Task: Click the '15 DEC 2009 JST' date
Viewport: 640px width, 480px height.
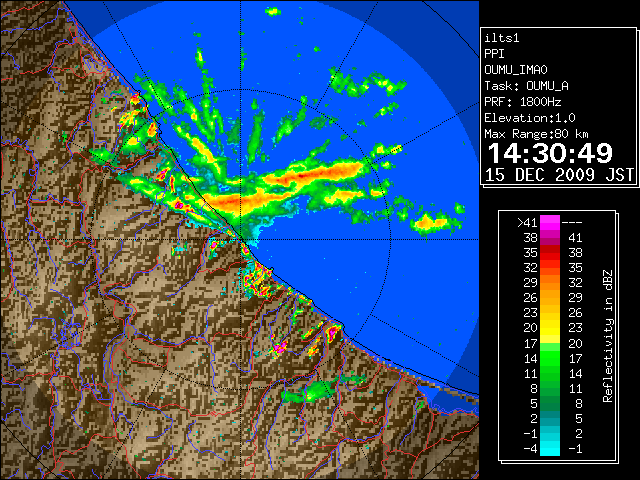Action: [x=560, y=175]
